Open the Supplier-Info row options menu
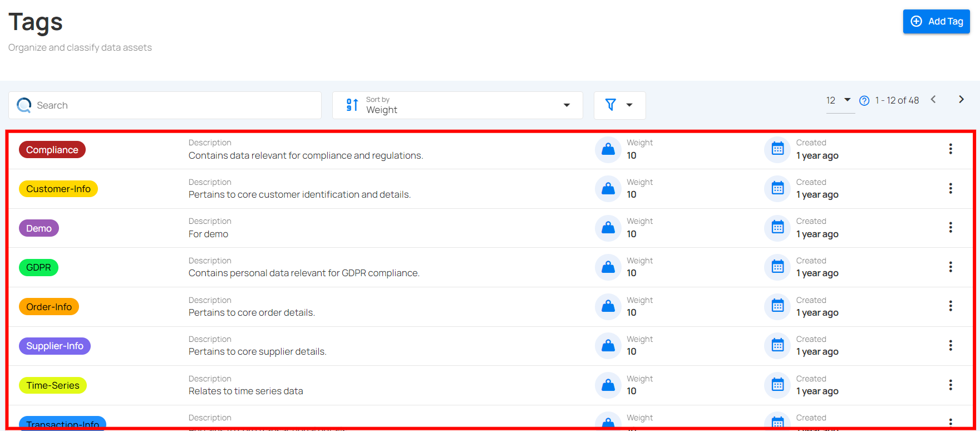 click(951, 345)
